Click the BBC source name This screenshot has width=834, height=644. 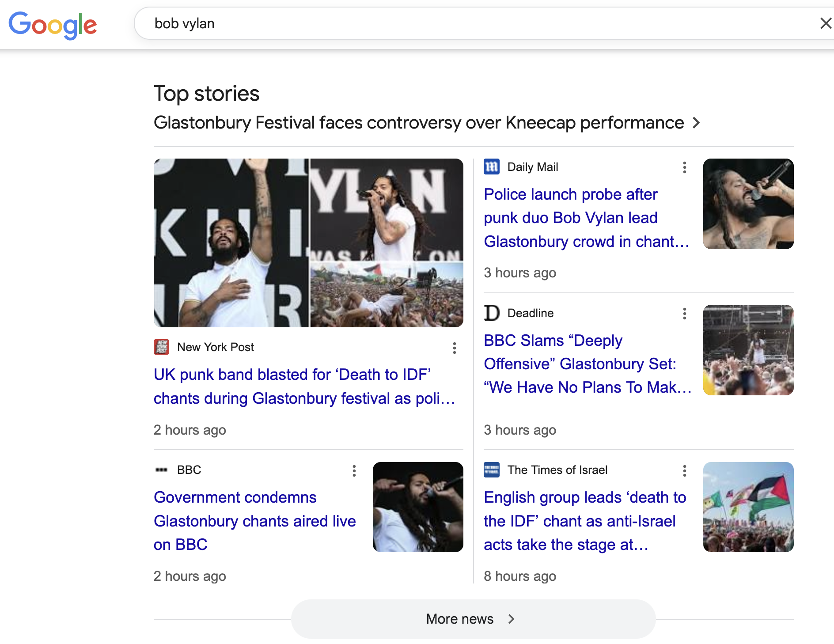point(189,470)
